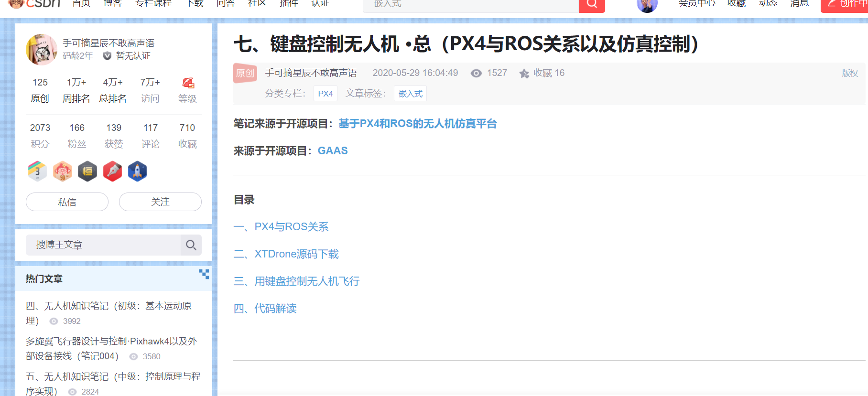The image size is (868, 396).
Task: Open link 基于PX4和ROS的无人机仿真平台
Action: [418, 124]
